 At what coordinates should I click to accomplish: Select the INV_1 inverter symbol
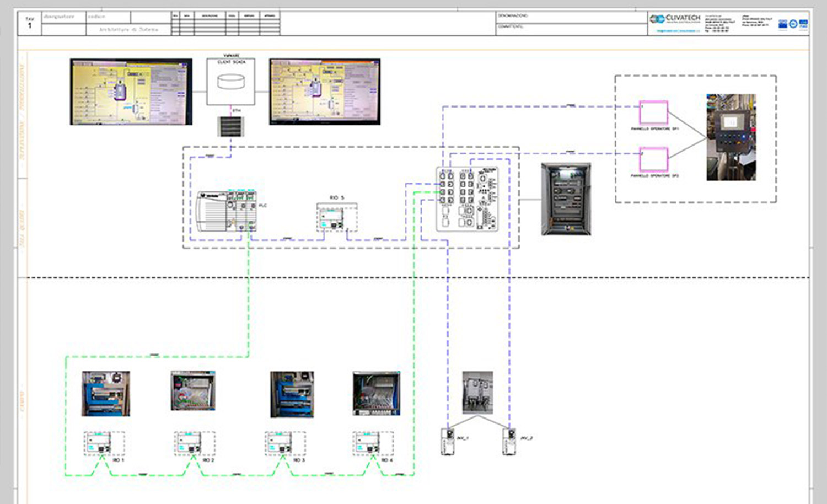point(448,442)
